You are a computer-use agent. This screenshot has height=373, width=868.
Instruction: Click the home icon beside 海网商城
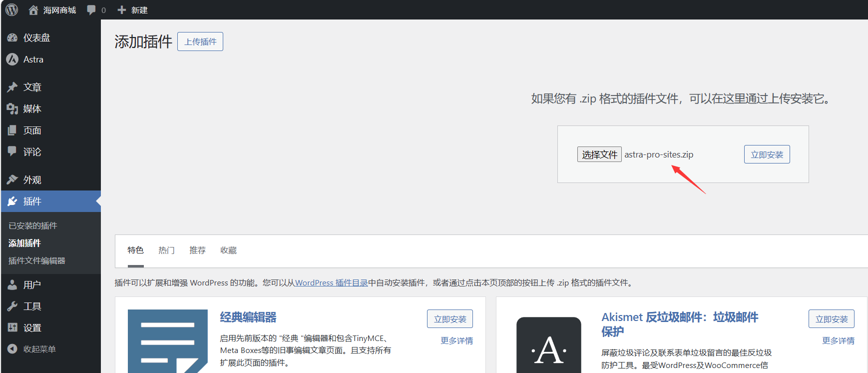pyautogui.click(x=33, y=10)
